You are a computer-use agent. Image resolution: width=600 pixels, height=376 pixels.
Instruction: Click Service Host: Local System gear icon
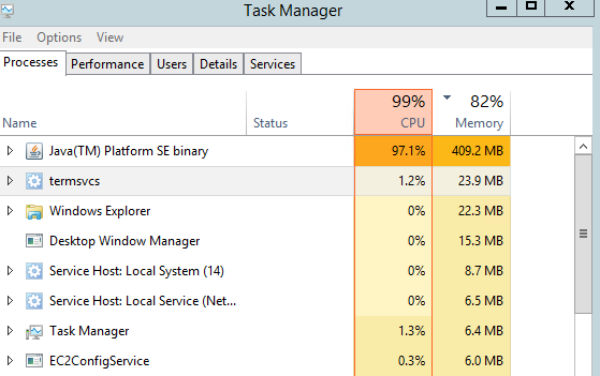(x=34, y=271)
